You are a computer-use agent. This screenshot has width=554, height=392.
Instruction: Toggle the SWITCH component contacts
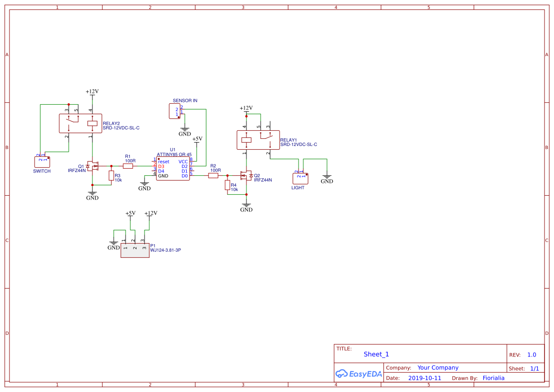click(42, 161)
